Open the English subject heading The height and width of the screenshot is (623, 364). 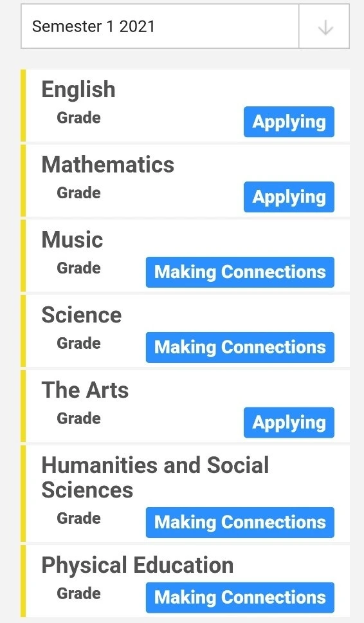[x=78, y=89]
